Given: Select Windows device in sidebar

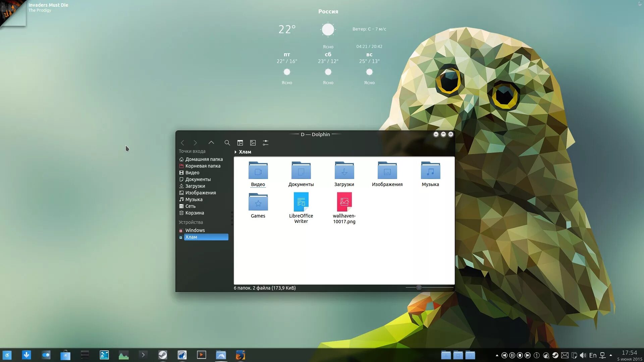Looking at the screenshot, I should tap(195, 230).
